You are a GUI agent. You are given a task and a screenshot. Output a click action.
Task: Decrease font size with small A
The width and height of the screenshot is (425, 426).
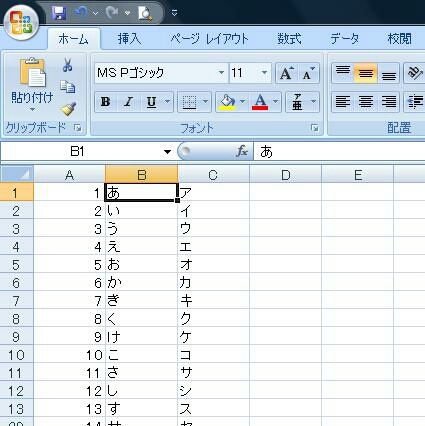point(308,73)
